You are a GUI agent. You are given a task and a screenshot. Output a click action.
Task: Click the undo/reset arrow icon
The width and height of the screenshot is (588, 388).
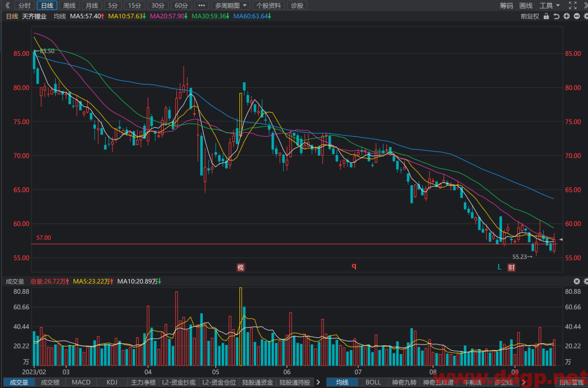[556, 16]
